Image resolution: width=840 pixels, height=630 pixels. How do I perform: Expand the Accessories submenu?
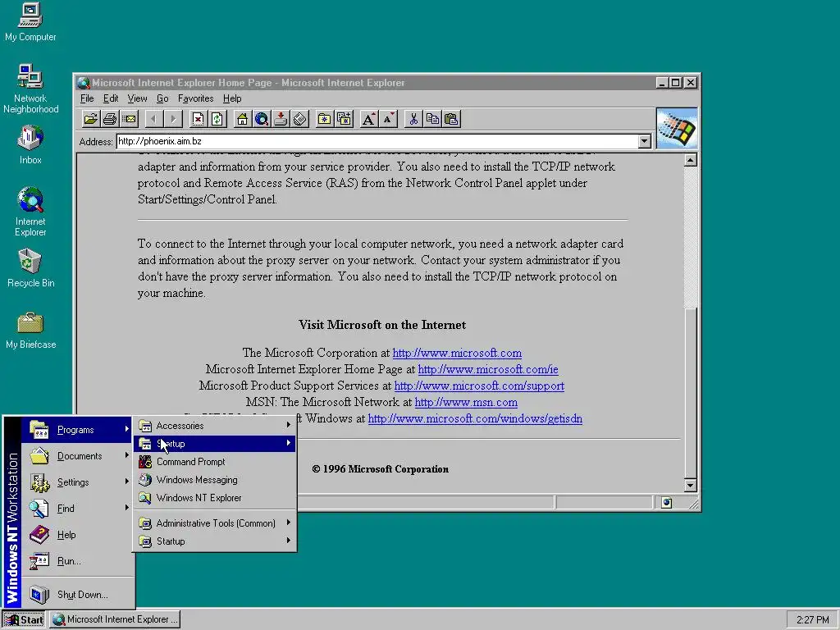(x=215, y=426)
